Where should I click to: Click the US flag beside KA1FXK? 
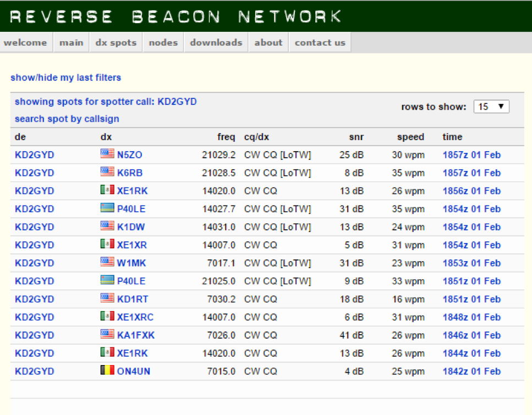(107, 335)
